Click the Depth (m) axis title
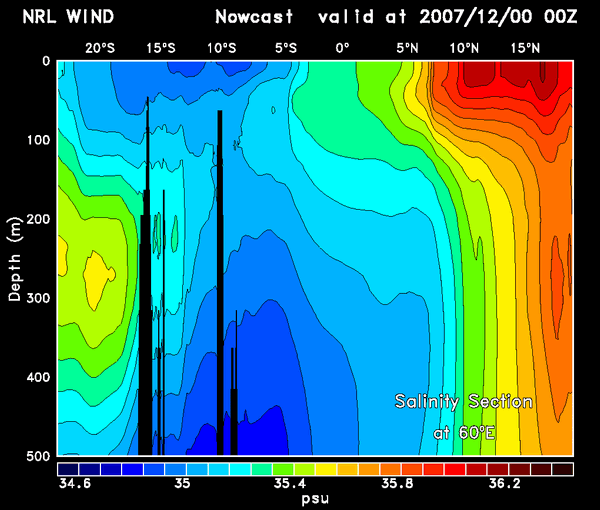The image size is (600, 510). tap(15, 259)
